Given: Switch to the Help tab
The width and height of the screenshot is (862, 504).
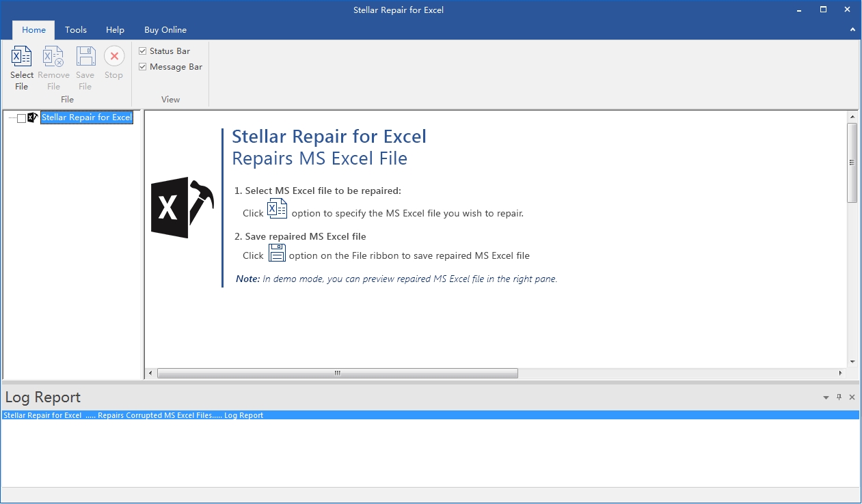Looking at the screenshot, I should (x=115, y=30).
